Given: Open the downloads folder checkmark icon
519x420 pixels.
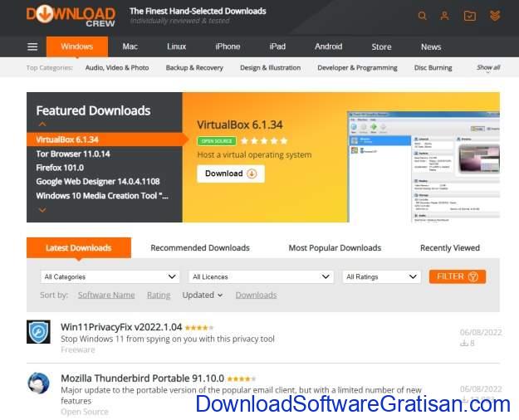Looking at the screenshot, I should click(x=470, y=16).
